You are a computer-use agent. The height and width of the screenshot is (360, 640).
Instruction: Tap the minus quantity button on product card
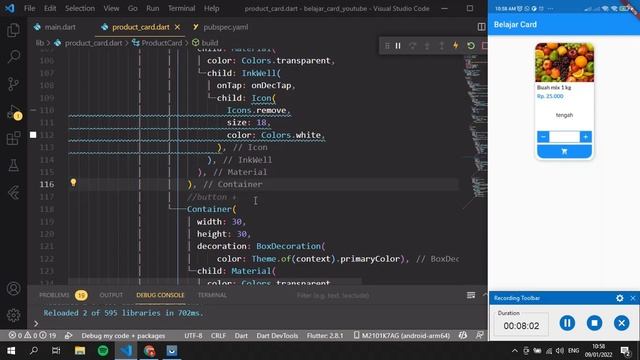tap(543, 137)
